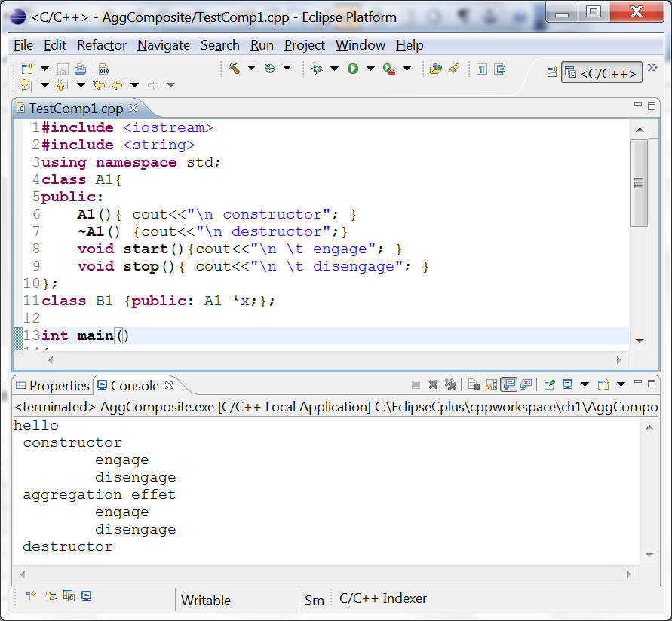The height and width of the screenshot is (621, 672).
Task: Click the Previous Annotation up-arrow icon
Action: 62,85
